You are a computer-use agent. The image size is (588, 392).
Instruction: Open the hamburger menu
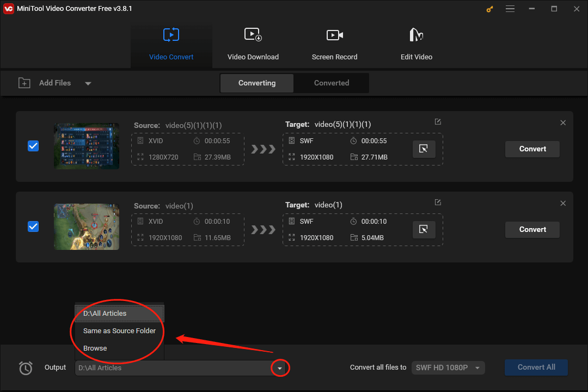(510, 9)
